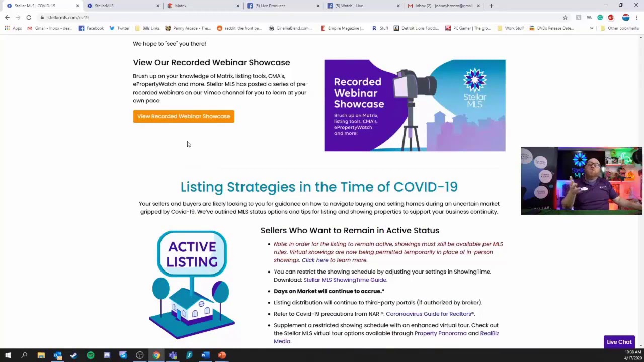Click the browser Back arrow

coord(7,17)
